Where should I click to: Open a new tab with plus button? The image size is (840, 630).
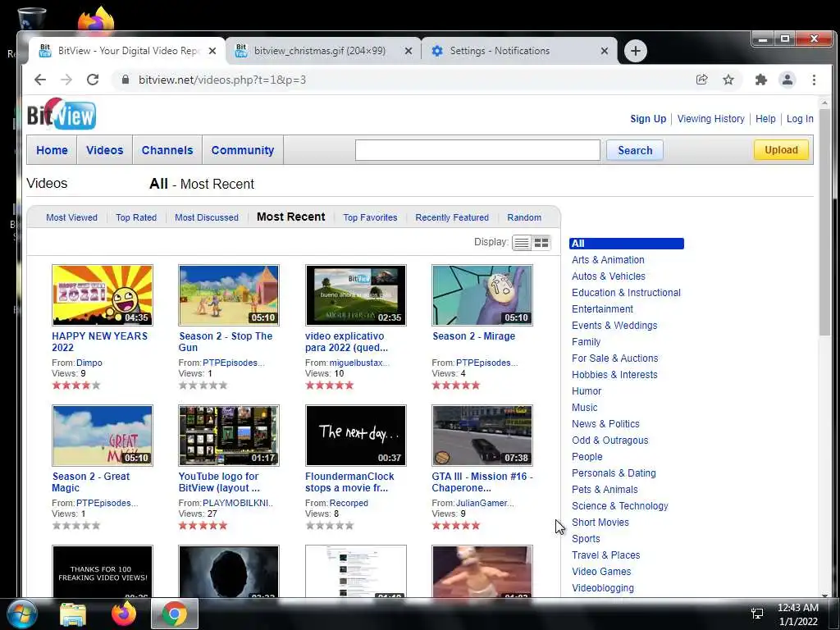(636, 51)
